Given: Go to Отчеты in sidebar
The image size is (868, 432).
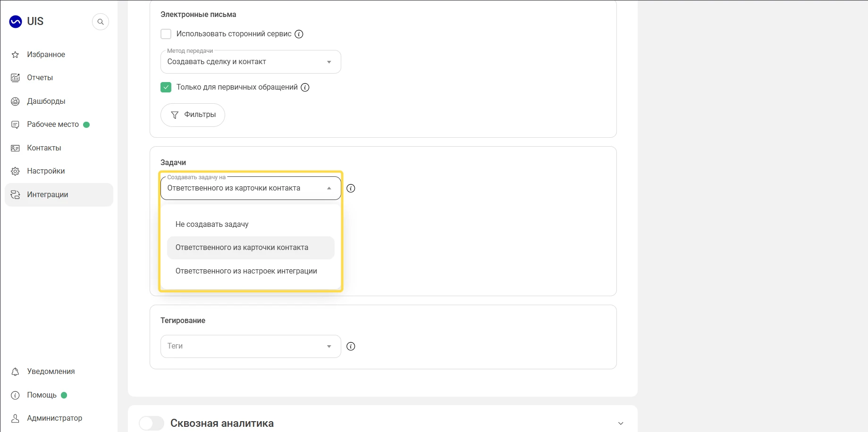Looking at the screenshot, I should coord(40,78).
